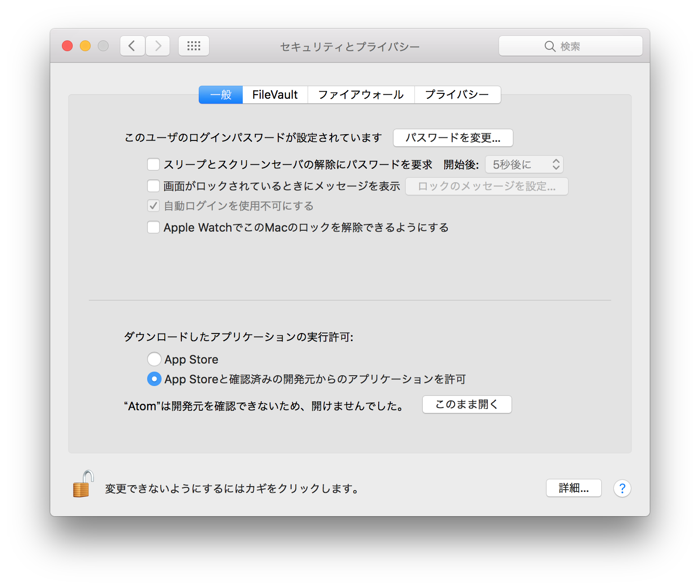Click the Atom blocked developer message text
Viewport: 700px width, 588px height.
coord(264,406)
